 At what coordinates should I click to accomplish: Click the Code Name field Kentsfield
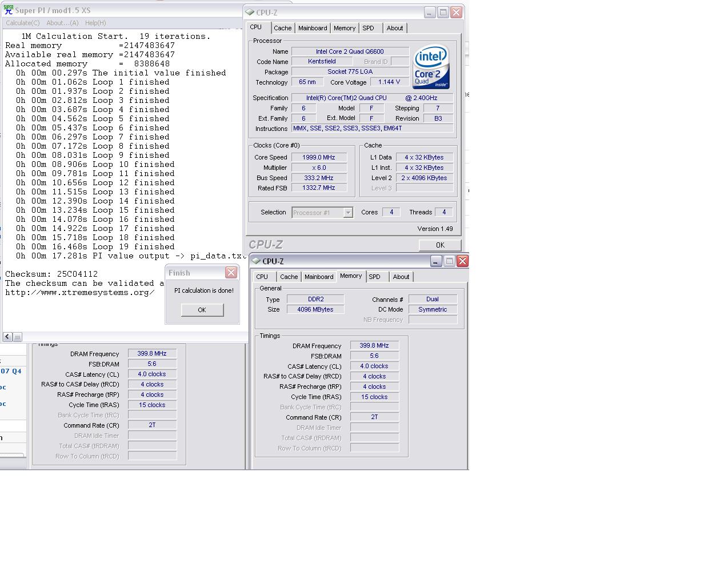[322, 61]
